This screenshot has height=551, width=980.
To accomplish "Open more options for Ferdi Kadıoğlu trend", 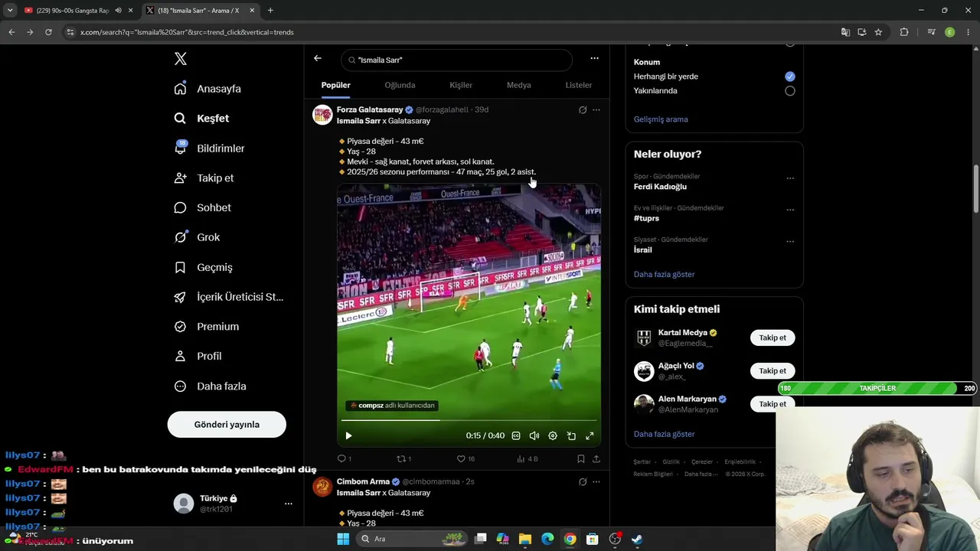I will tap(790, 178).
